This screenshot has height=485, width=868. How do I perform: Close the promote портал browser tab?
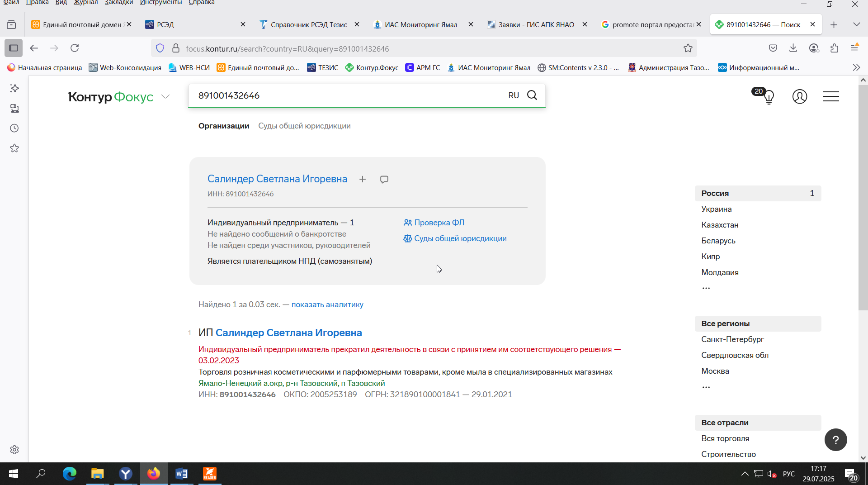(x=699, y=25)
